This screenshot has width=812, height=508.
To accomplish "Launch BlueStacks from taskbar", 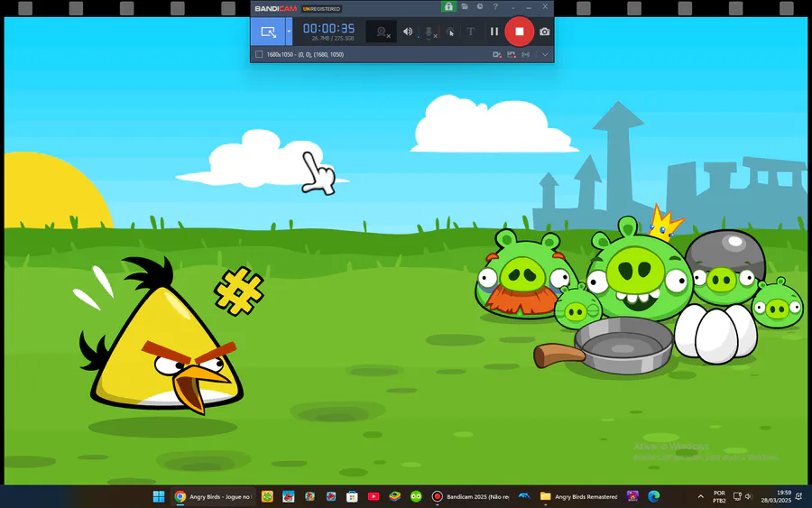I will click(394, 496).
